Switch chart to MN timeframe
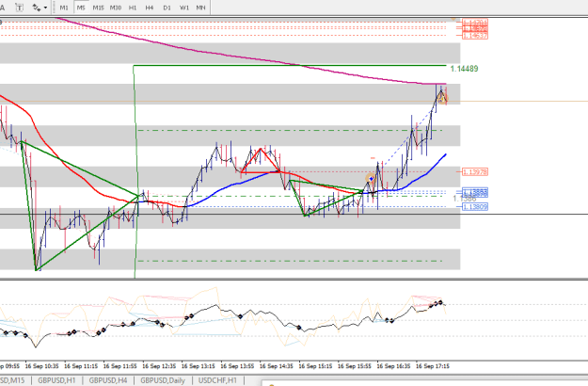Image resolution: width=588 pixels, height=386 pixels. tap(201, 8)
